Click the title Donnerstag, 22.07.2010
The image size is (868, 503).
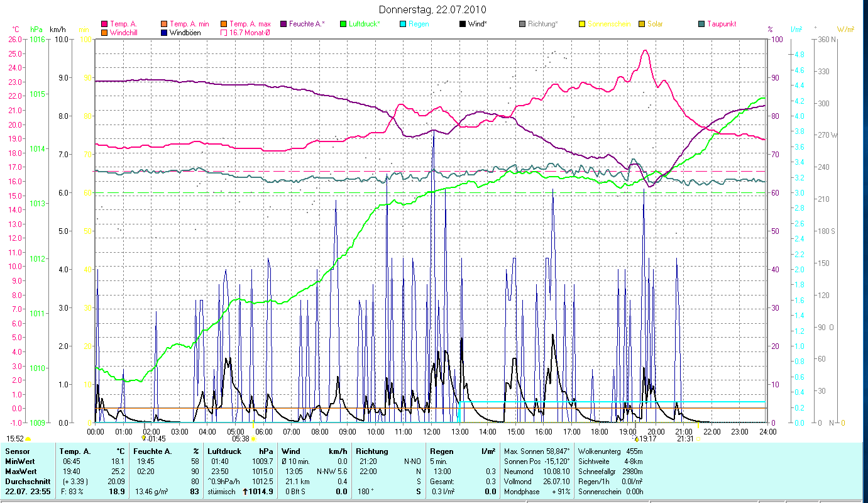(433, 10)
